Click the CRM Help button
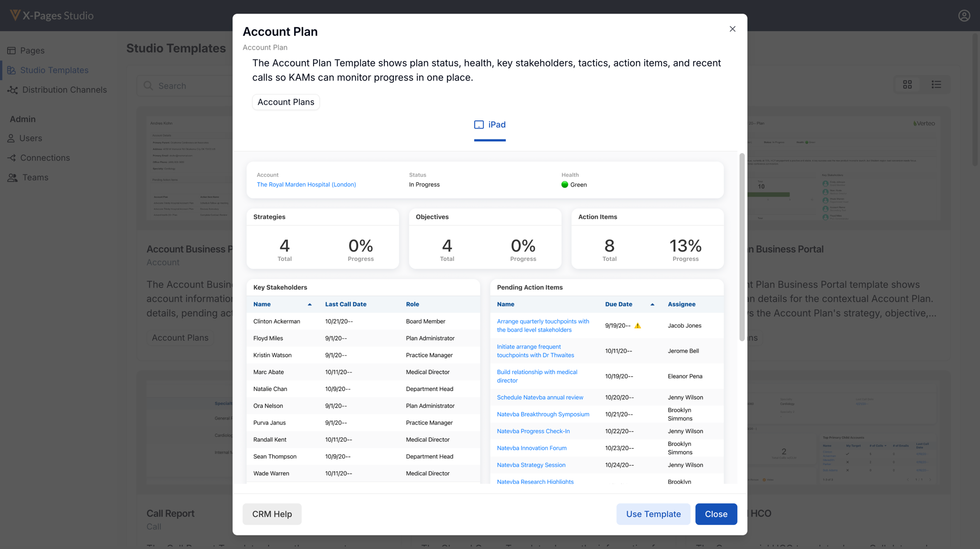This screenshot has height=549, width=980. [272, 514]
